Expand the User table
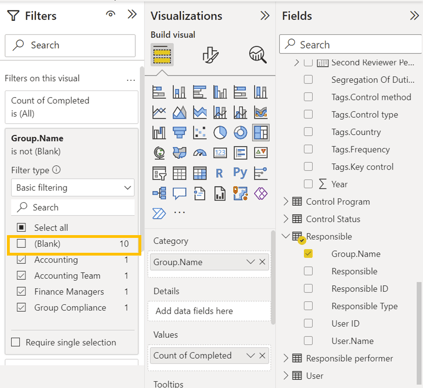Viewport: 423px width, 388px height. (x=286, y=376)
